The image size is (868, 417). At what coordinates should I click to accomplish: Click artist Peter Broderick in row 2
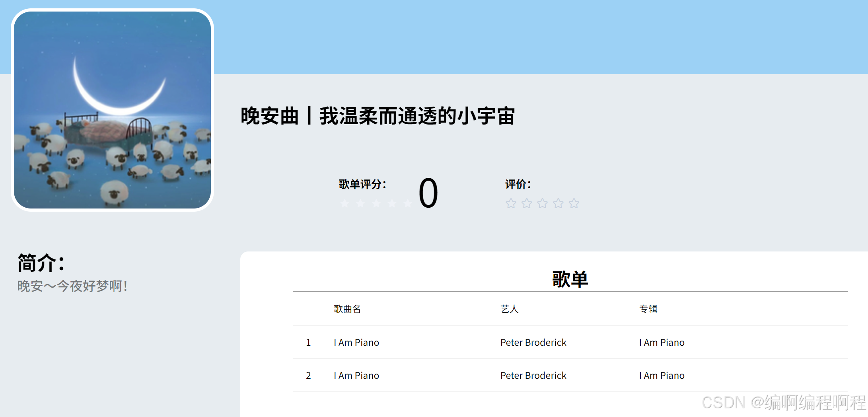[x=533, y=376]
